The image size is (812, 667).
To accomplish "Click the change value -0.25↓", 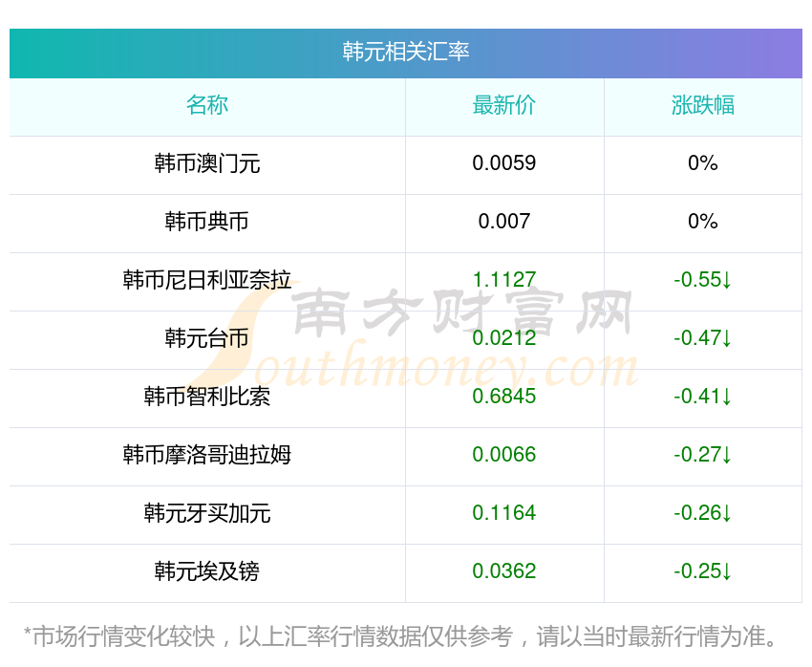I will (703, 571).
